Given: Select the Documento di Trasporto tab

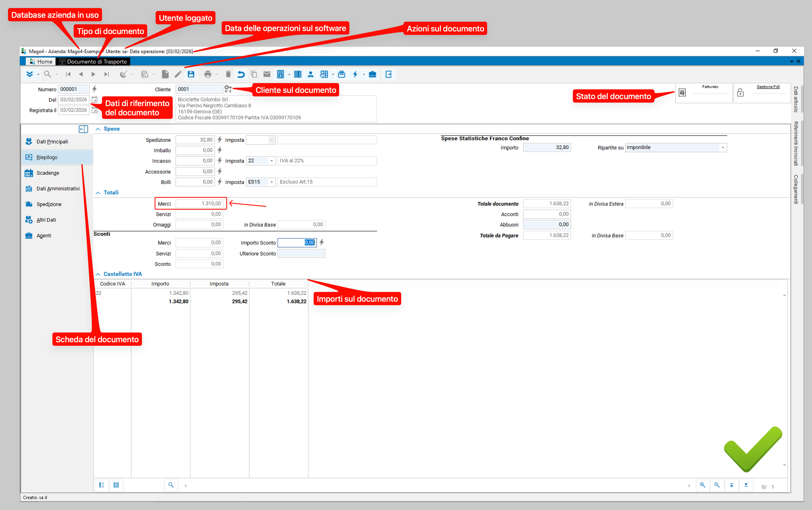Looking at the screenshot, I should (x=93, y=61).
